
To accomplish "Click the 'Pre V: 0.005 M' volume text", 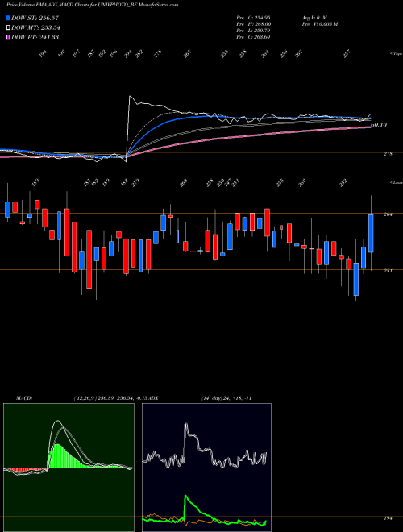I will pos(319,23).
